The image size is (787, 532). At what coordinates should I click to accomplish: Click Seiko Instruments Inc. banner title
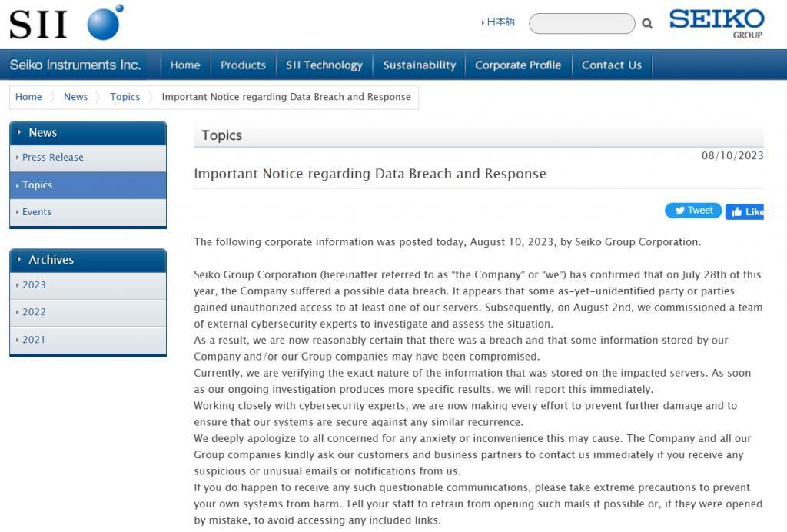click(x=75, y=65)
